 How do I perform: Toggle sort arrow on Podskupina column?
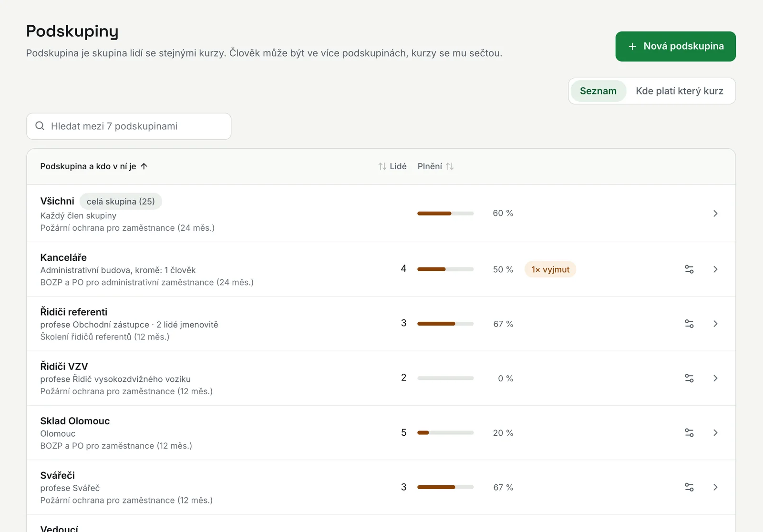pyautogui.click(x=144, y=166)
